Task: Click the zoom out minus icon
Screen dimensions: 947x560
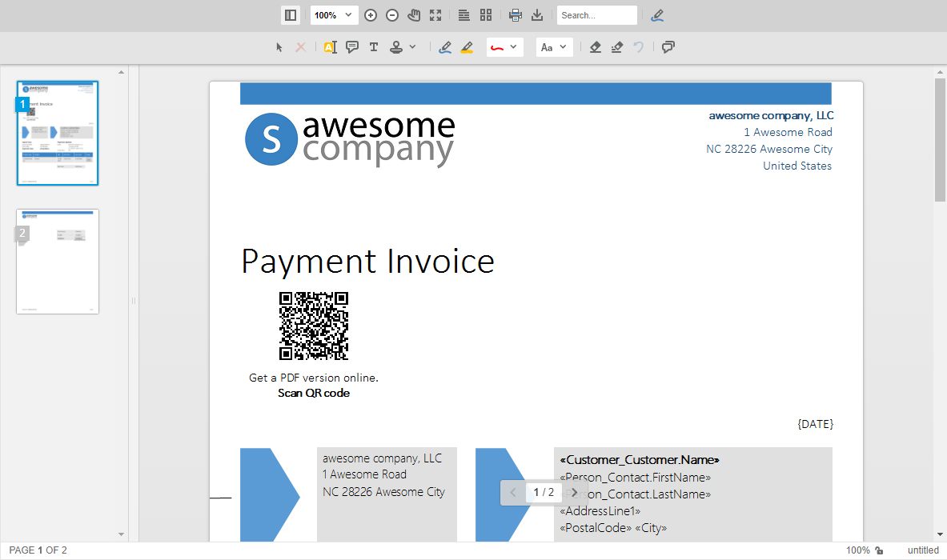Action: (x=392, y=15)
